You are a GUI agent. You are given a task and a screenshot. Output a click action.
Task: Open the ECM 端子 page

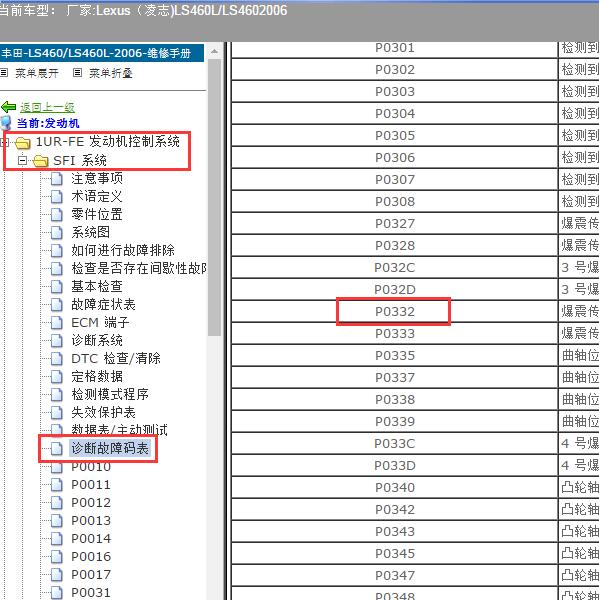[x=100, y=322]
